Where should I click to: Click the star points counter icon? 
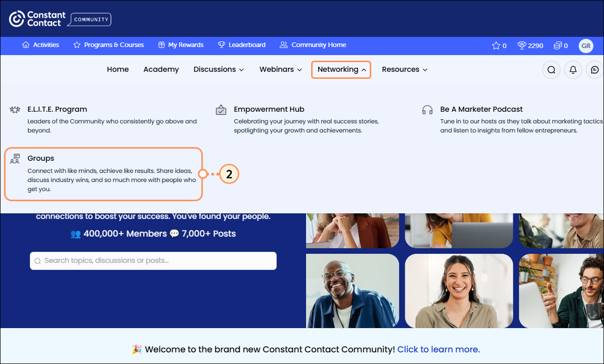496,46
